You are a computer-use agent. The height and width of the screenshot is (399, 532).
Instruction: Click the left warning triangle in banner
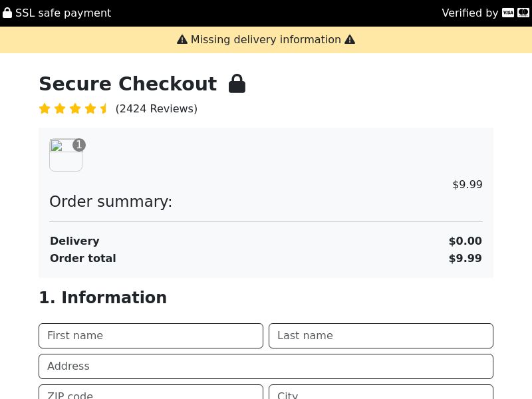tap(182, 40)
